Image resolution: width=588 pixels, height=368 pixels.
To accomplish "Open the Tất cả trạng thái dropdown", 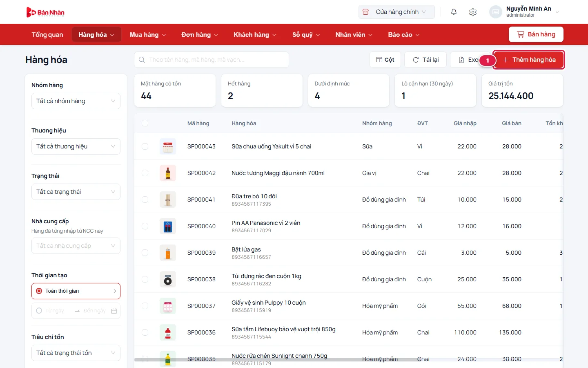I will point(76,192).
